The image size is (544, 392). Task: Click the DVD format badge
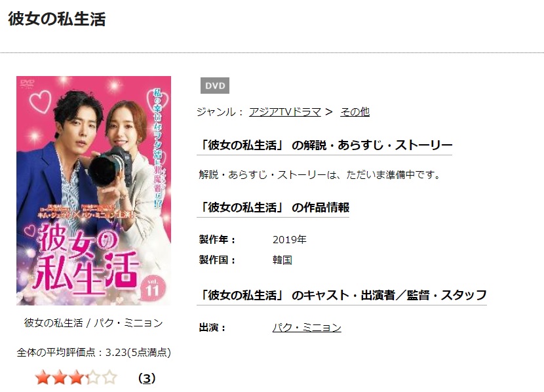coord(215,86)
